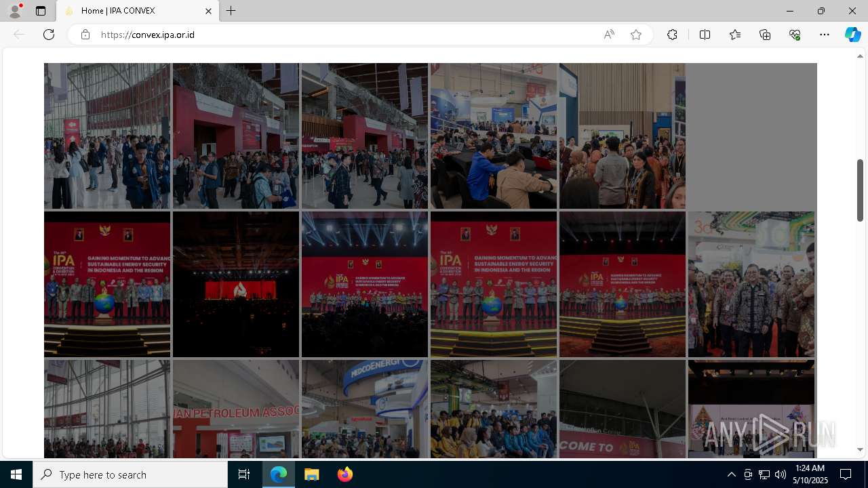The height and width of the screenshot is (488, 868).
Task: Open the Copilot sidebar icon
Action: [853, 35]
